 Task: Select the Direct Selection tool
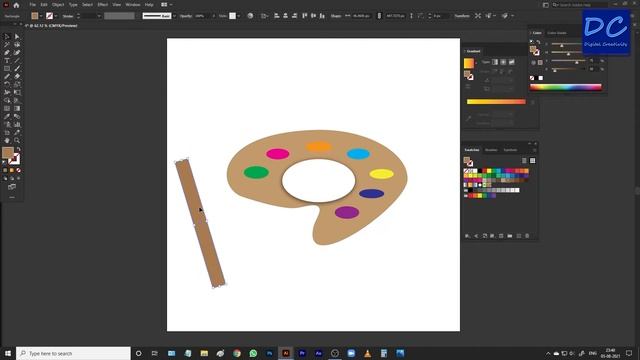click(x=17, y=37)
